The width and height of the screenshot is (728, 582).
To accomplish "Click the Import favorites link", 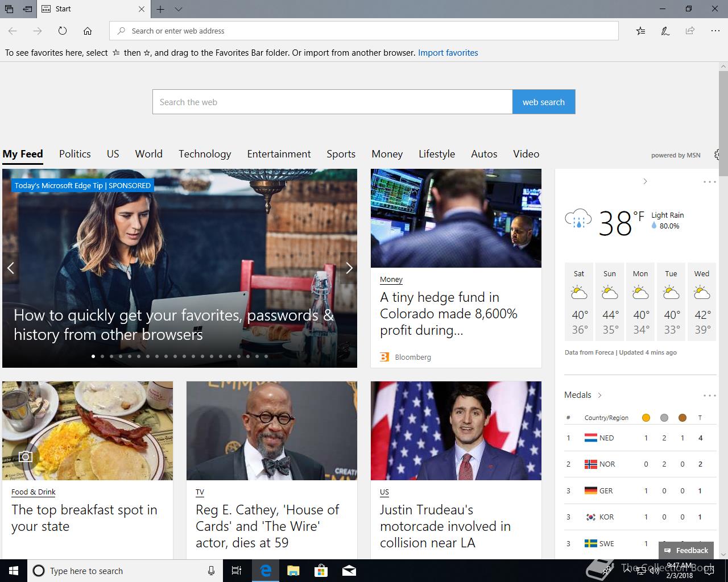I will coord(448,53).
